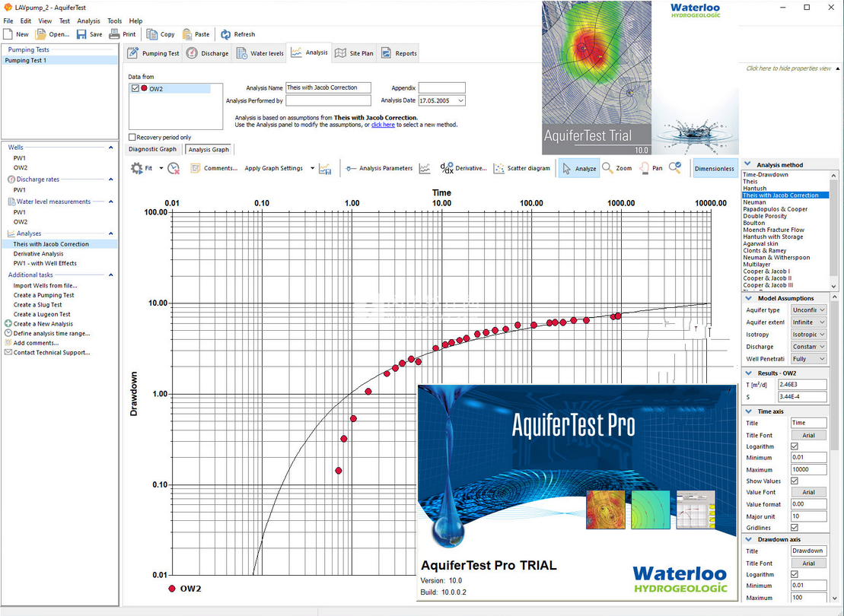Screen dimensions: 844x616
Task: Click the clock with red X icon
Action: [174, 168]
